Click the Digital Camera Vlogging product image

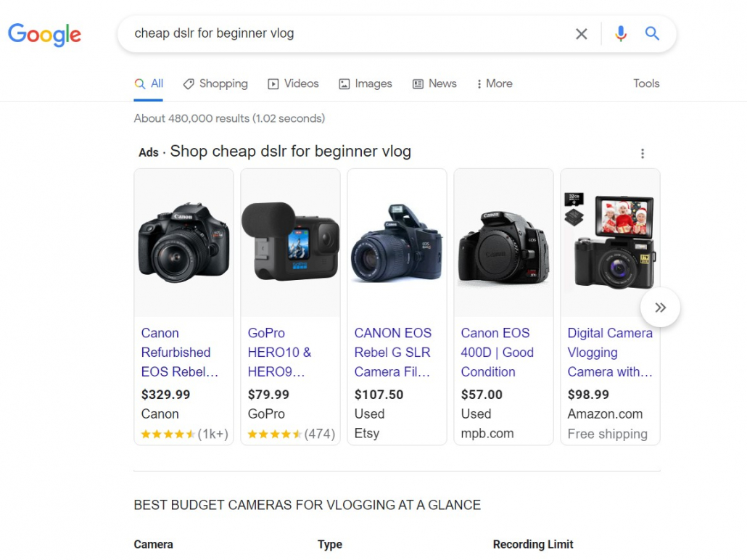point(610,242)
